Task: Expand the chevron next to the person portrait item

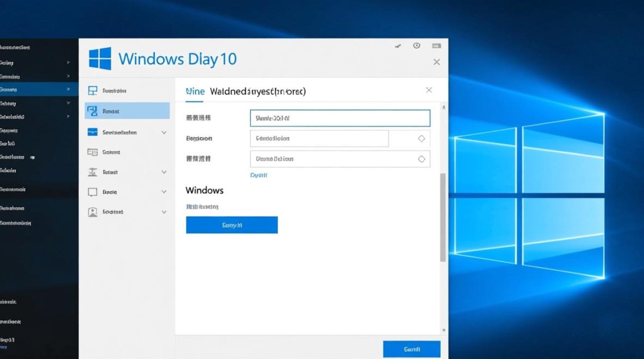Action: [164, 212]
